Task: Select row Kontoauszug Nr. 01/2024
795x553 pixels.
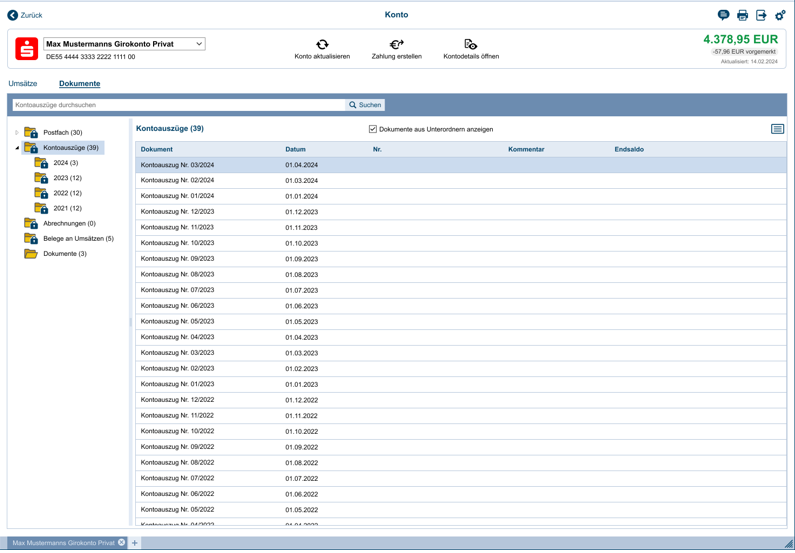Action: [x=461, y=196]
